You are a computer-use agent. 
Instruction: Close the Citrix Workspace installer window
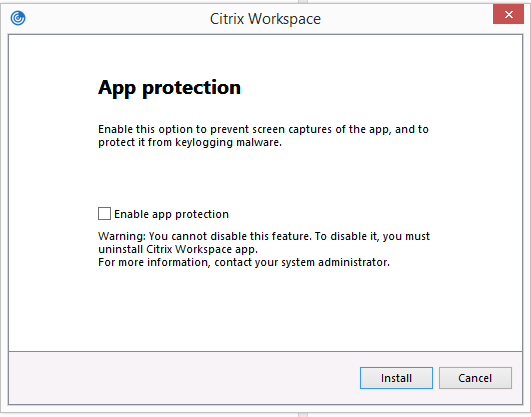click(508, 15)
